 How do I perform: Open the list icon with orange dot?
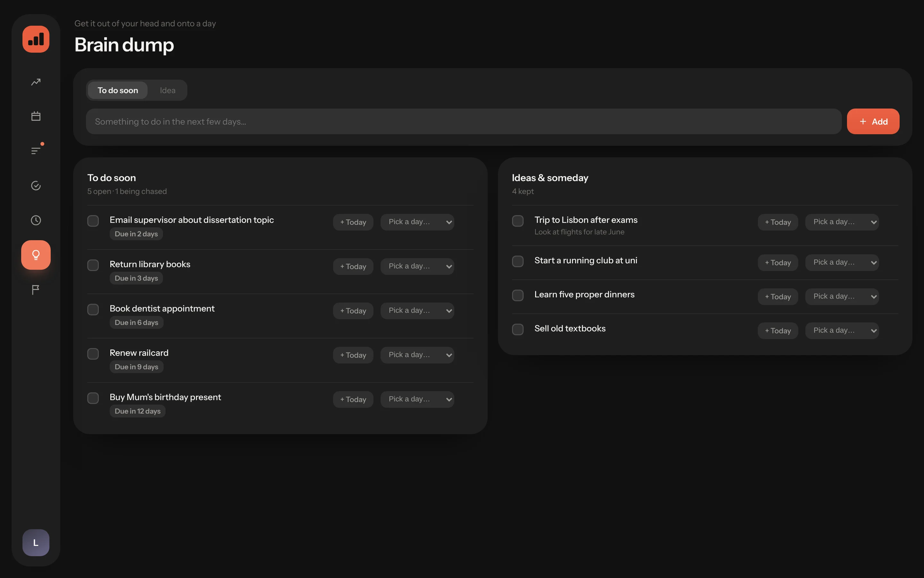coord(36,151)
